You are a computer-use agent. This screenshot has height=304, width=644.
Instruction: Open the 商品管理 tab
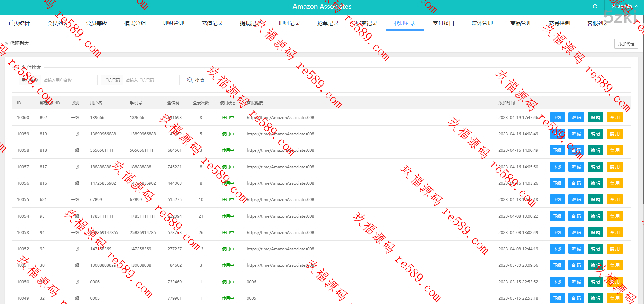tap(521, 23)
